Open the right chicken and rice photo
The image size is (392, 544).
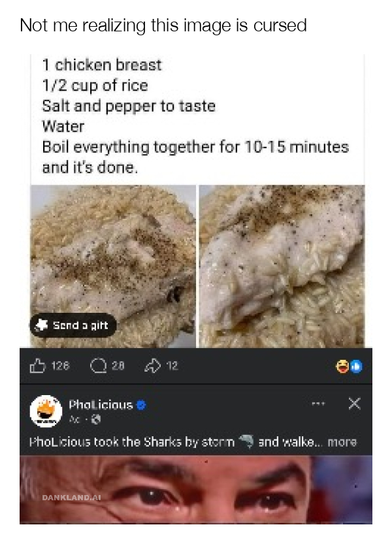coord(282,265)
